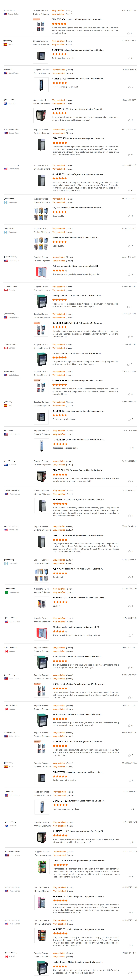Click star rating of the "exellent" review
Viewport: 140px width, 980px height.
pyautogui.click(x=60, y=602)
